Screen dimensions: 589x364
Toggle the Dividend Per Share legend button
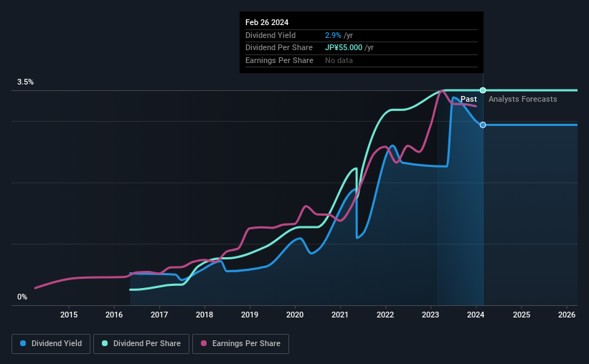pyautogui.click(x=141, y=344)
